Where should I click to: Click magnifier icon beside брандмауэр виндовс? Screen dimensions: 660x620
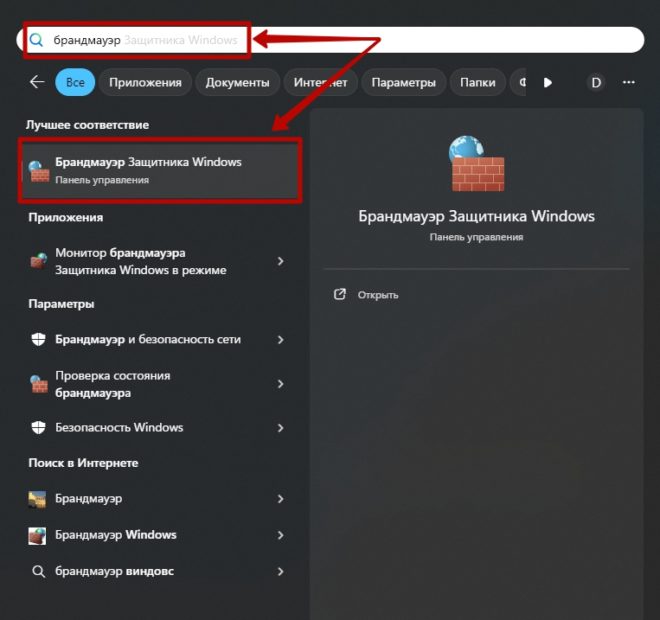38,572
